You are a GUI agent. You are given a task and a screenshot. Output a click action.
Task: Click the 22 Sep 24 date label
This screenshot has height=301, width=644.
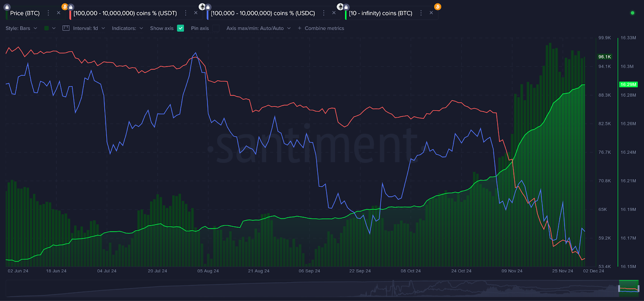[x=360, y=271]
